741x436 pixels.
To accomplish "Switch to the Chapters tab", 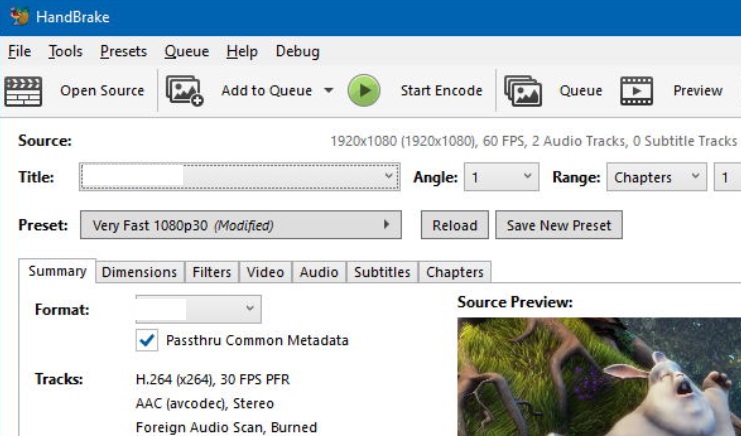I will pyautogui.click(x=455, y=272).
